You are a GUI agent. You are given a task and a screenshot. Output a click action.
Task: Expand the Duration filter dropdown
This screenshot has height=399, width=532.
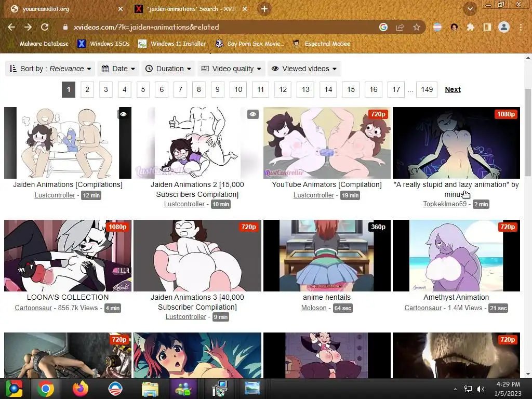click(x=168, y=69)
